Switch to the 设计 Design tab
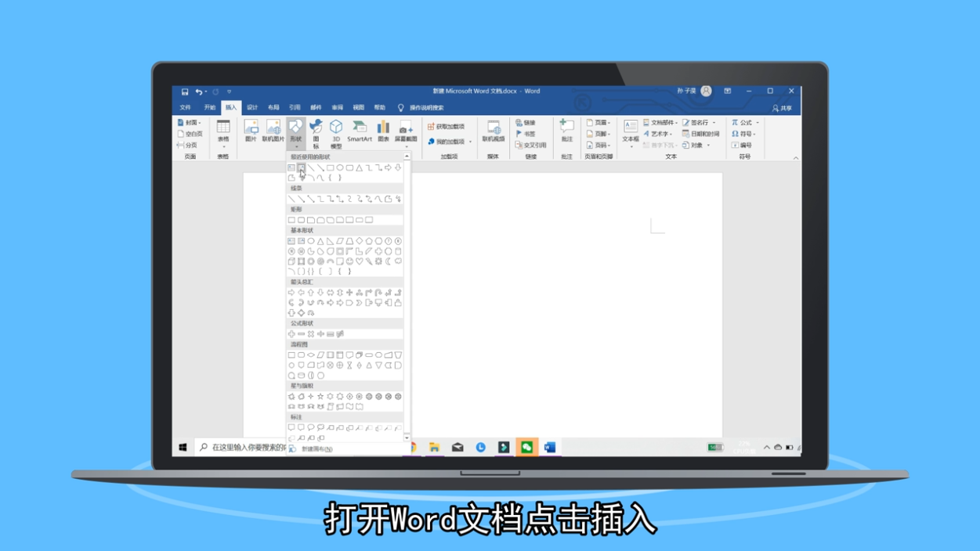The image size is (980, 551). point(252,108)
